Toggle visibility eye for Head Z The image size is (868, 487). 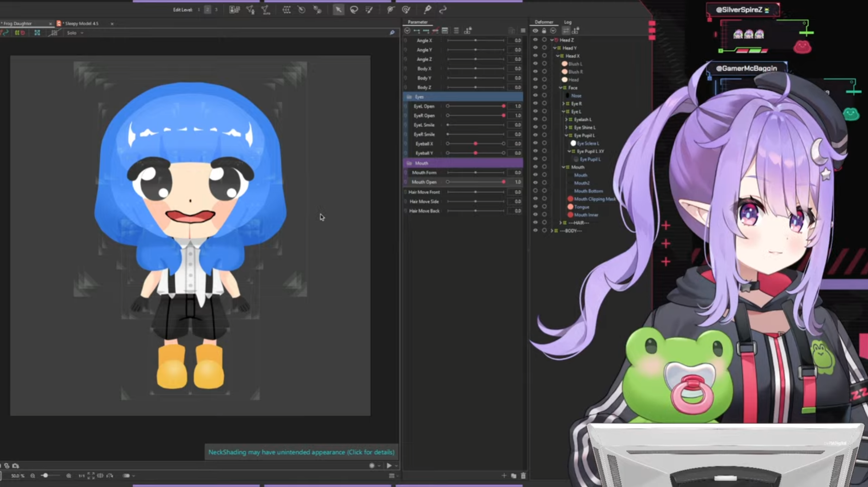[535, 40]
